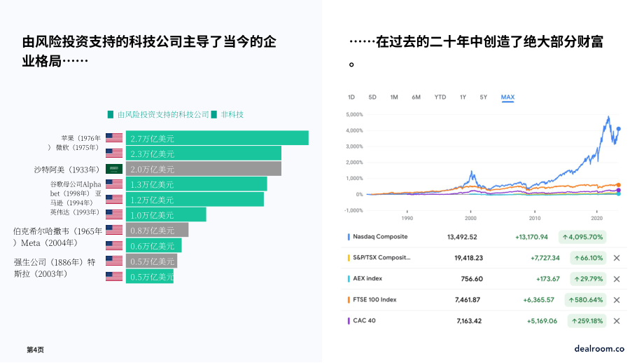
Task: Select the 5Y time range tab
Action: click(484, 97)
